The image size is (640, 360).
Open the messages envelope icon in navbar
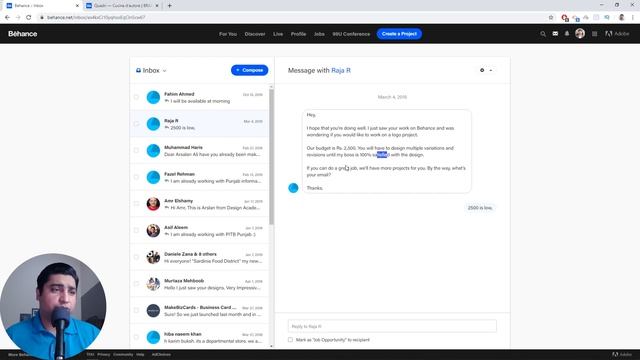point(555,34)
